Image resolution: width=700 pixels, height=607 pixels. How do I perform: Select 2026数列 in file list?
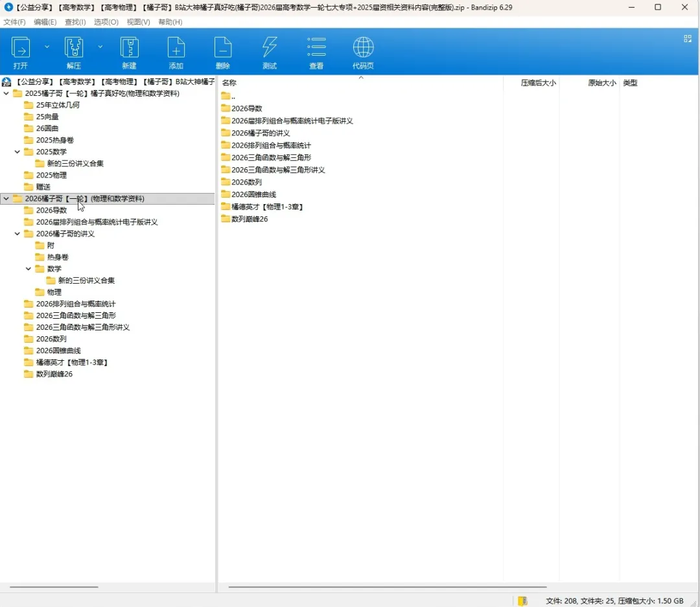click(x=242, y=182)
